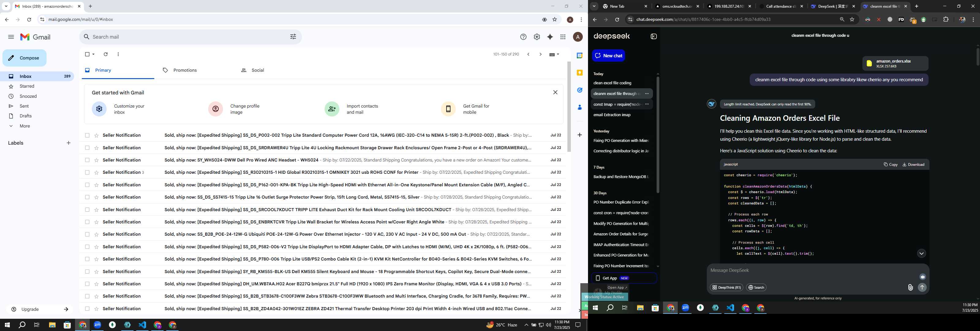This screenshot has width=980, height=331.
Task: Click the Gemini sparkle icon in Gmail
Action: pos(550,37)
